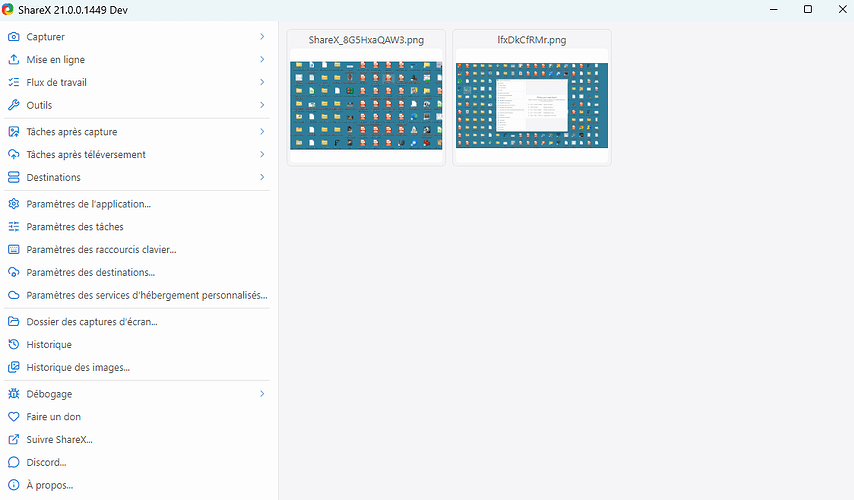854x500 pixels.
Task: Open the Outils menu
Action: (137, 105)
